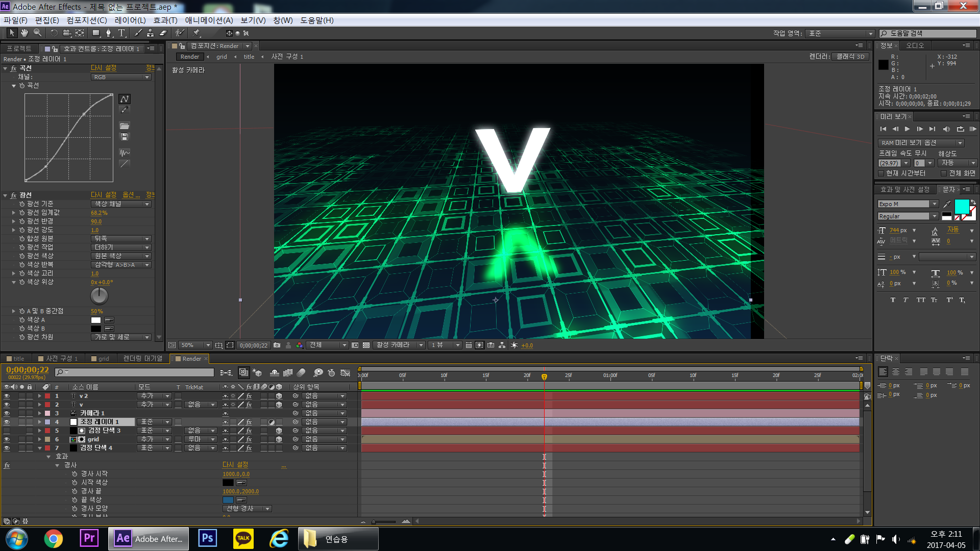The height and width of the screenshot is (551, 980).
Task: Hide the v 2 layer
Action: [7, 396]
